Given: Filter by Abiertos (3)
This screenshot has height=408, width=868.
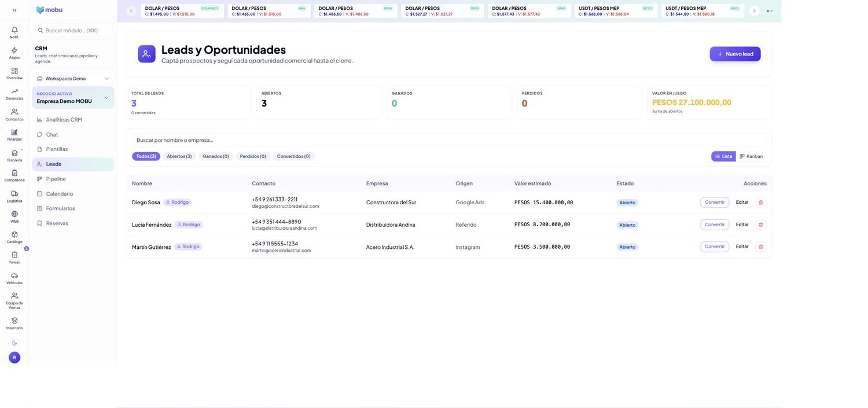Looking at the screenshot, I should coord(179,156).
